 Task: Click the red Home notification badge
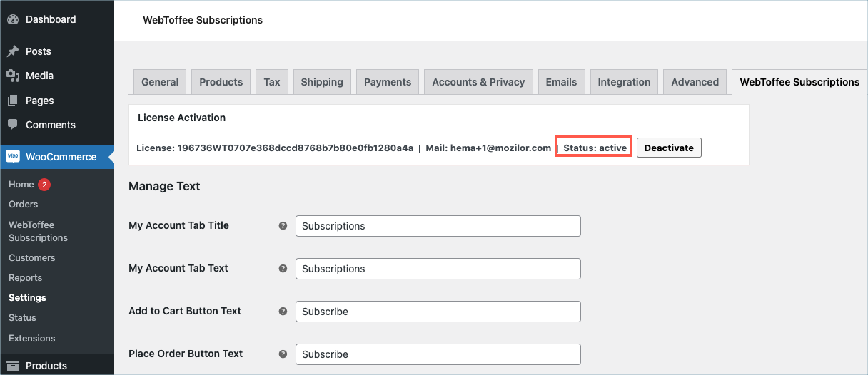(44, 185)
